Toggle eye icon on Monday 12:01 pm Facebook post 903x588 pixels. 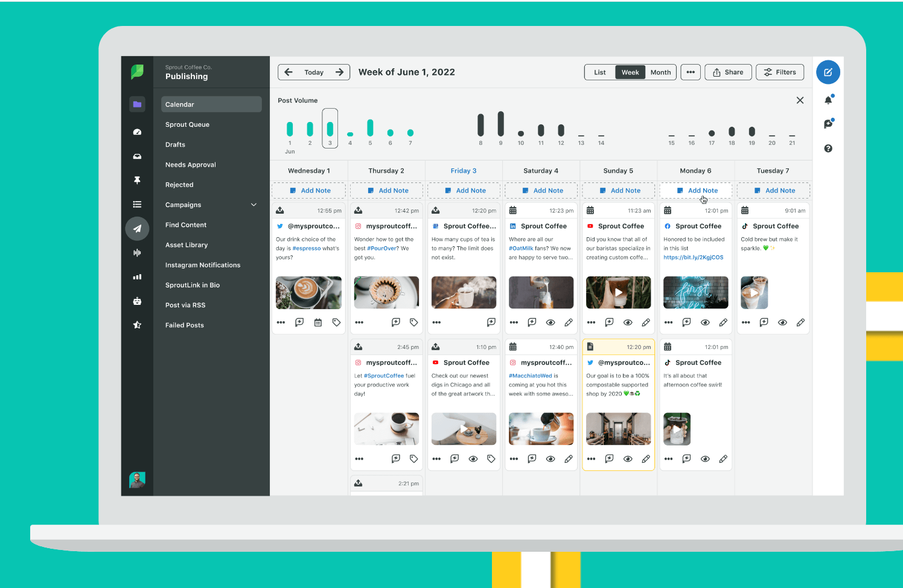[x=705, y=322]
